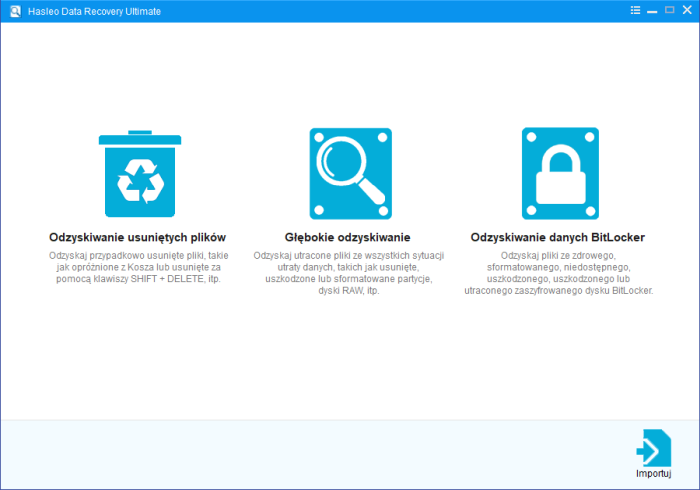The height and width of the screenshot is (490, 700).
Task: Click the Importuj arrow icon
Action: click(x=652, y=447)
